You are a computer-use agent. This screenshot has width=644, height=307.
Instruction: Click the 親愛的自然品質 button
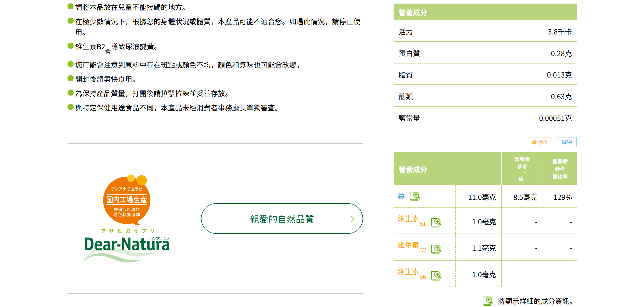point(282,219)
